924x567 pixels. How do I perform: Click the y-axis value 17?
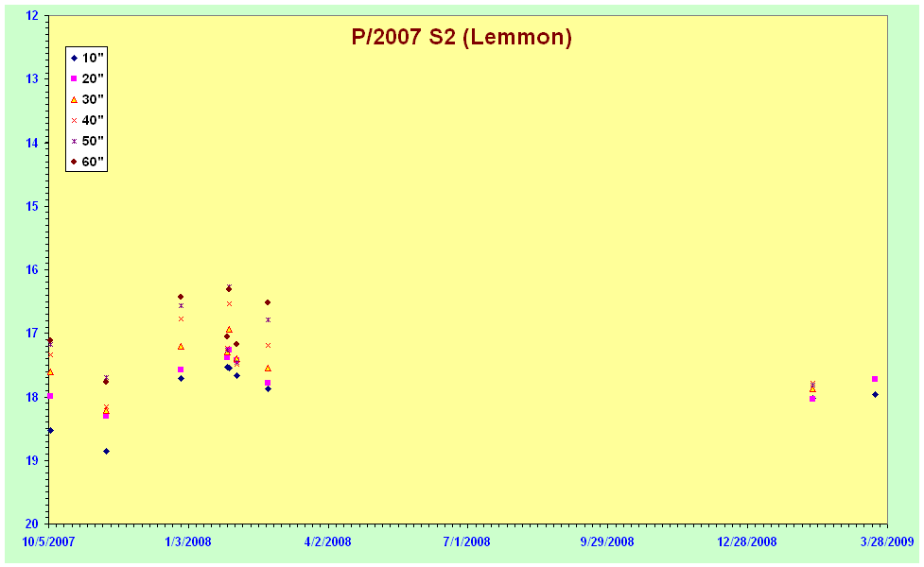point(32,334)
